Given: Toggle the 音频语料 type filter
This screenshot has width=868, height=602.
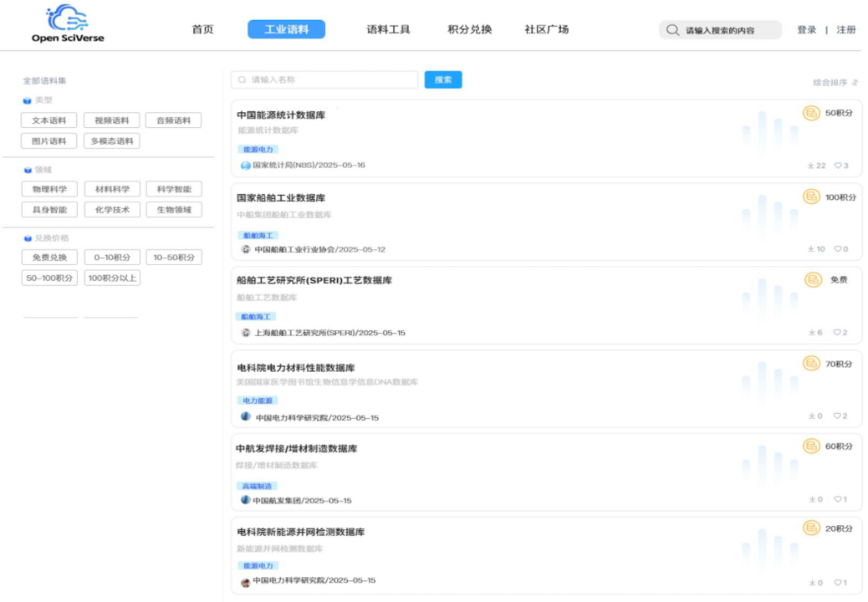Looking at the screenshot, I should tap(173, 120).
